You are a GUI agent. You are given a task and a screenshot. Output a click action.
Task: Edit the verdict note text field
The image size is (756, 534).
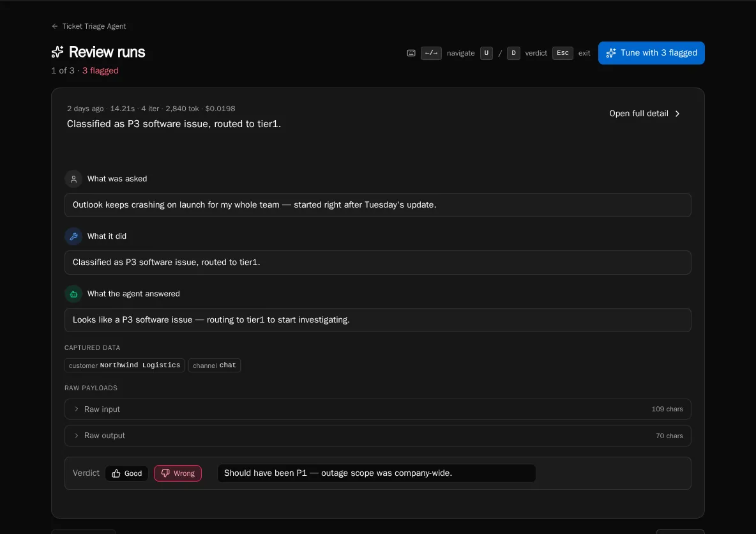[376, 473]
